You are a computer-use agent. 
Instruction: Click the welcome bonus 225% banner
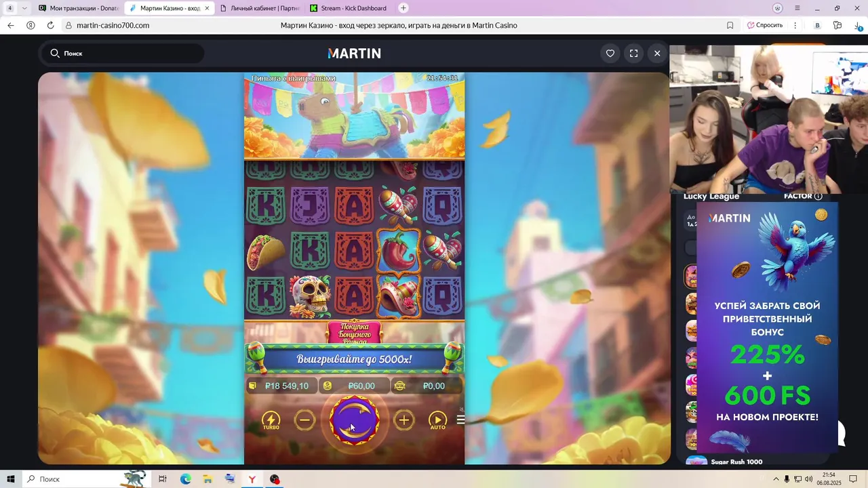767,327
